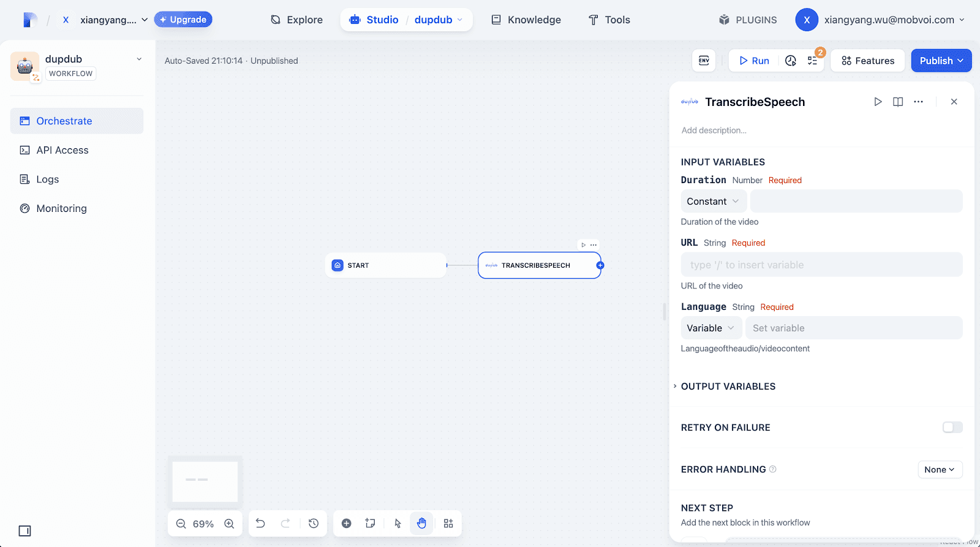Click the URL input field
The width and height of the screenshot is (980, 547).
pyautogui.click(x=821, y=265)
